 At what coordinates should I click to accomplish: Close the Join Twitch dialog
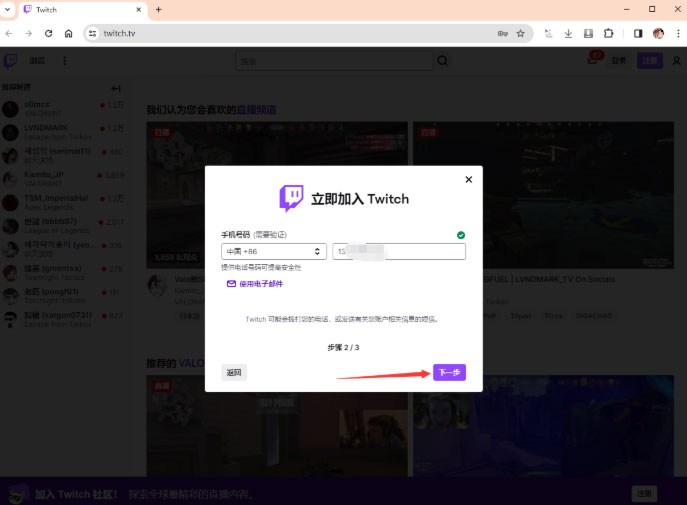[469, 179]
